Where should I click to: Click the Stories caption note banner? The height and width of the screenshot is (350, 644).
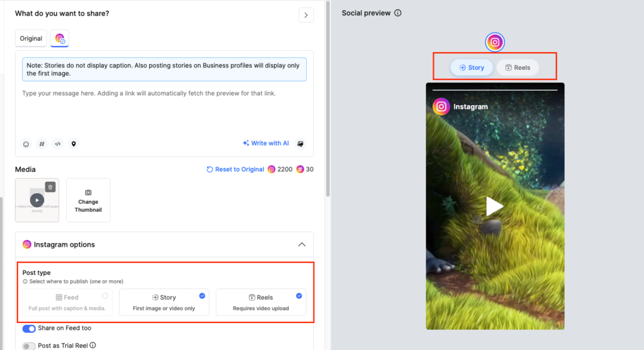[x=164, y=69]
